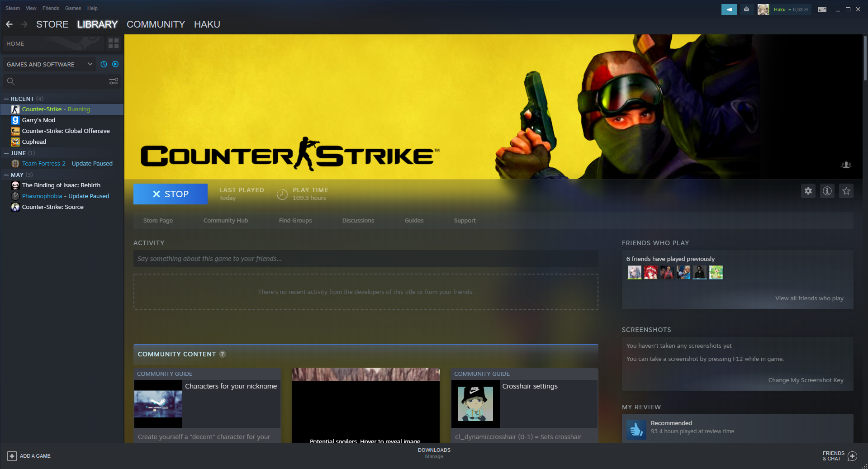The height and width of the screenshot is (469, 868).
Task: Go to the COMMUNITY tab
Action: (156, 24)
